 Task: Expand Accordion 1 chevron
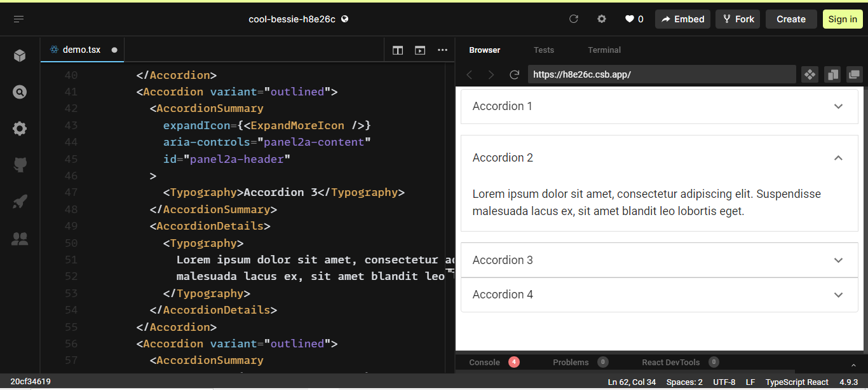coord(838,106)
